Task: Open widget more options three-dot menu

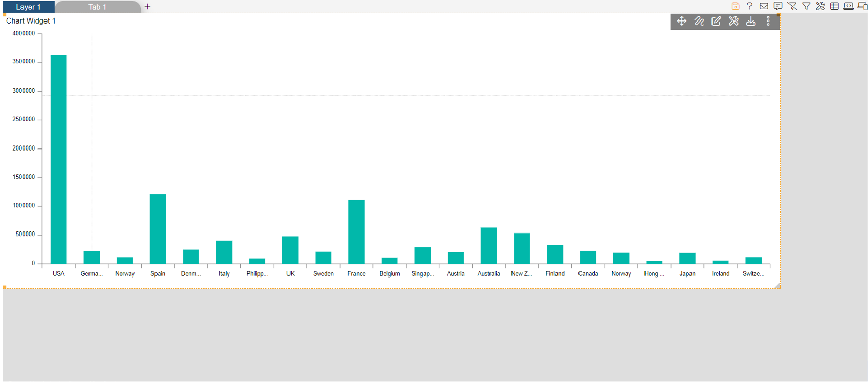Action: click(768, 21)
